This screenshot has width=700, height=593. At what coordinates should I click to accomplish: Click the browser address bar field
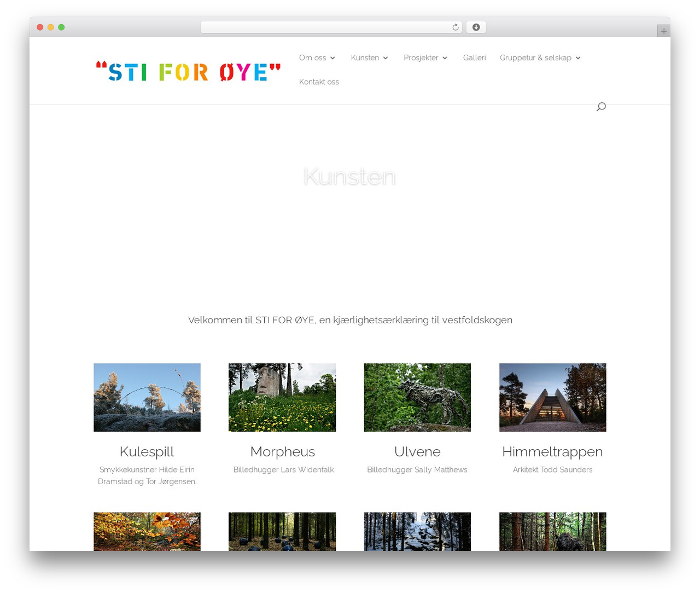pyautogui.click(x=331, y=27)
